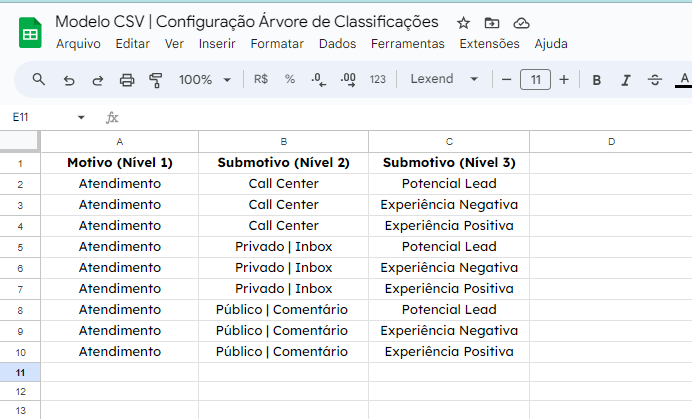Open the Extensões menu
692x419 pixels.
click(x=489, y=44)
